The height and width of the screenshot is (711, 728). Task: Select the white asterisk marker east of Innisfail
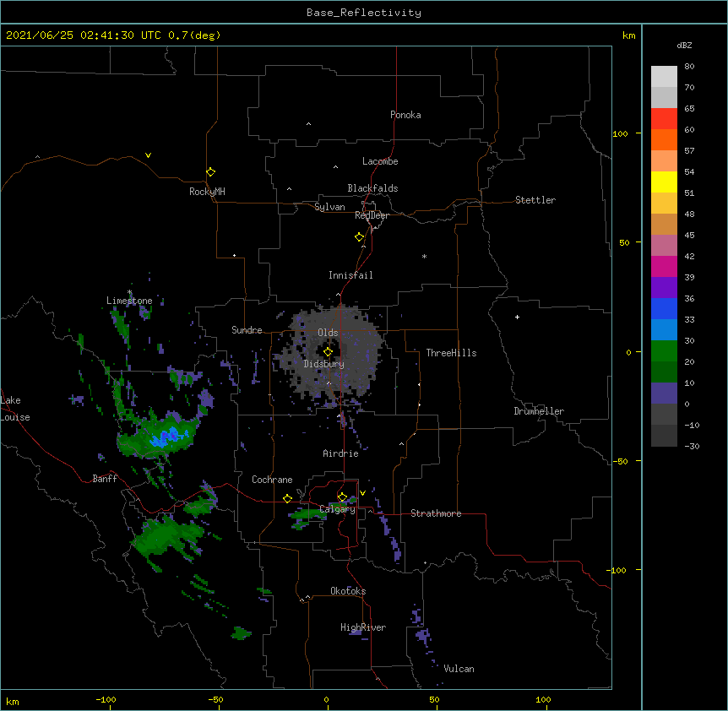coord(424,256)
